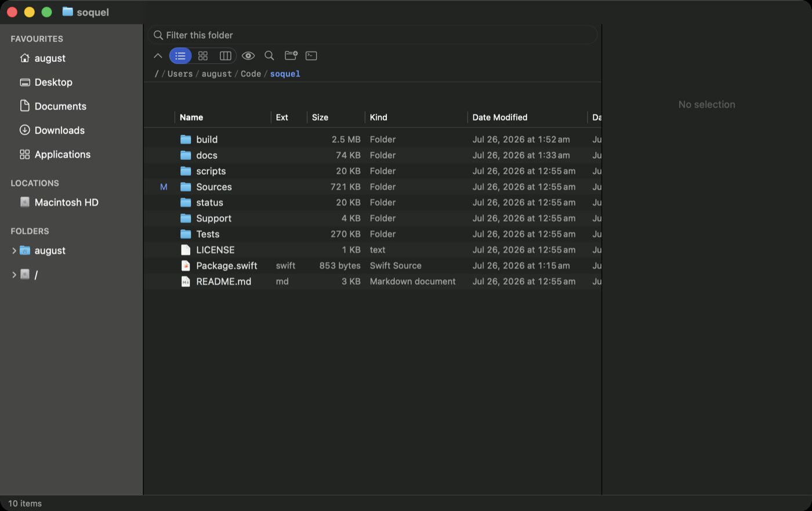
Task: Select the README.md file name
Action: [224, 281]
